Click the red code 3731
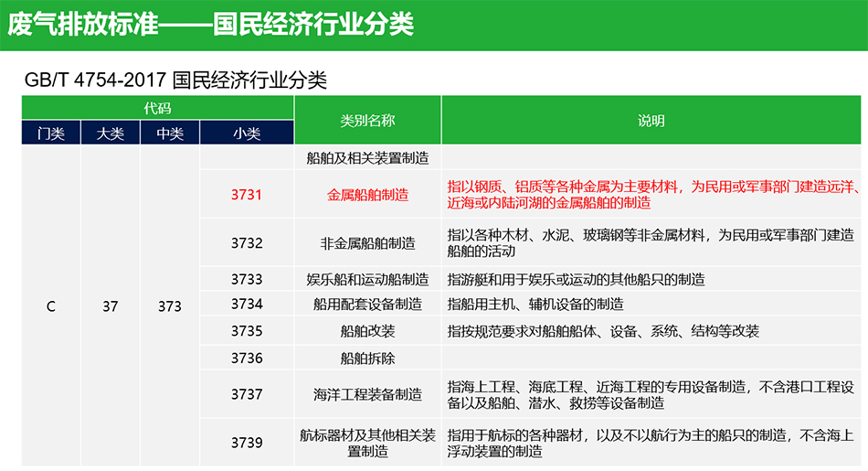The image size is (868, 471). [x=247, y=195]
